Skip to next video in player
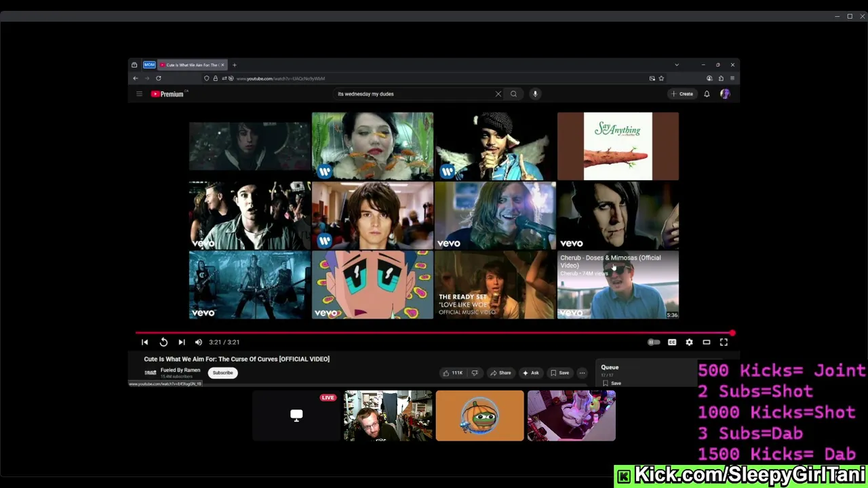868x488 pixels. 181,342
